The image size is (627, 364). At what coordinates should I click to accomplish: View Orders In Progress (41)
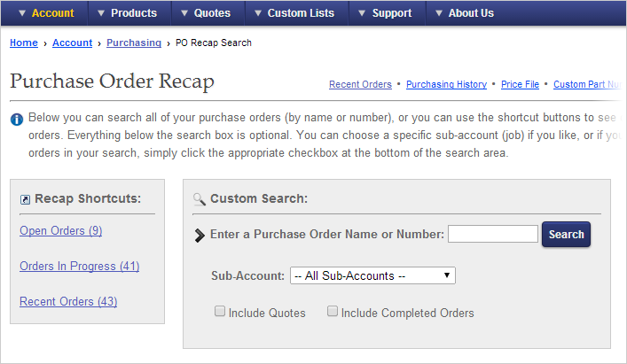pyautogui.click(x=80, y=266)
